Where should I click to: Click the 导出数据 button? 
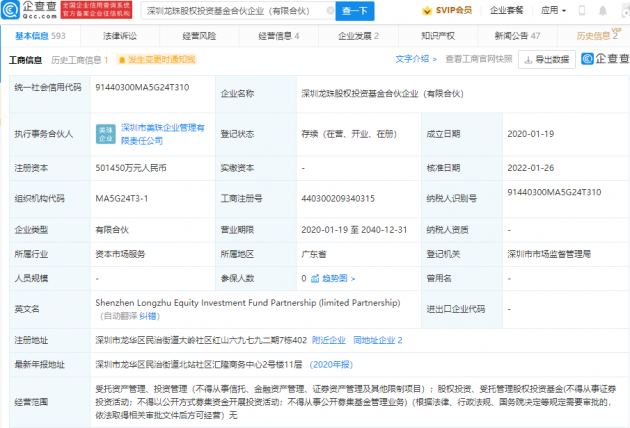point(547,59)
